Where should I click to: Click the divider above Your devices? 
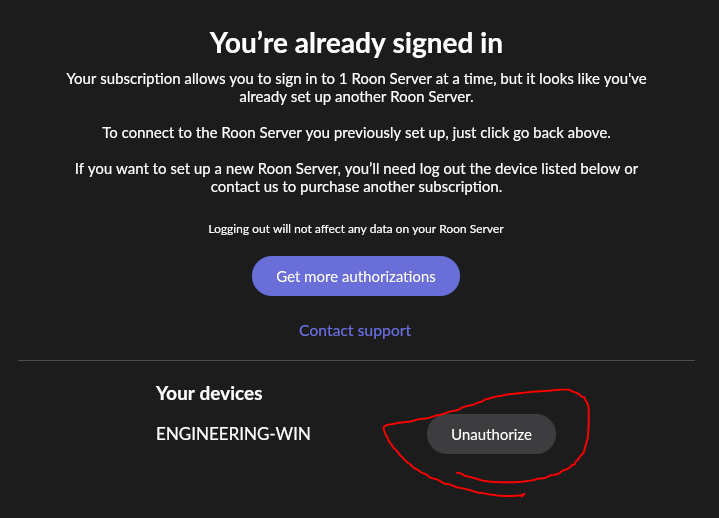tap(356, 360)
